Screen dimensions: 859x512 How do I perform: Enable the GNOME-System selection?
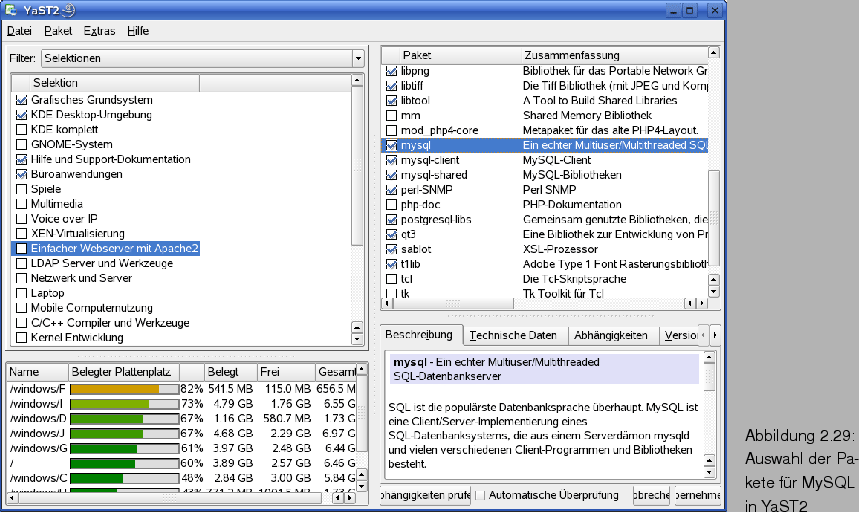(x=21, y=145)
